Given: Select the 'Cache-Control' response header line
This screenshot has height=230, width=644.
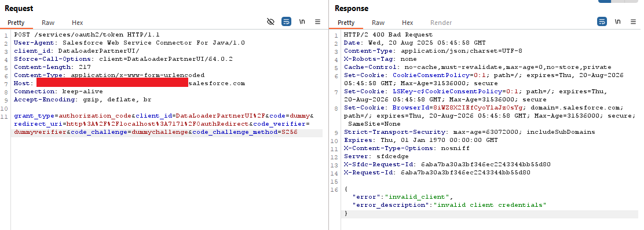Looking at the screenshot, I should [478, 67].
